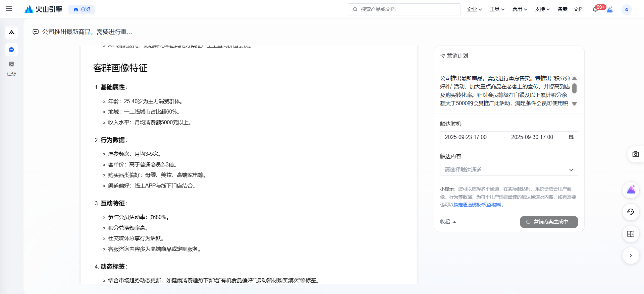
Task: Open the 指定通道模板/权益/物料 link
Action: click(478, 205)
